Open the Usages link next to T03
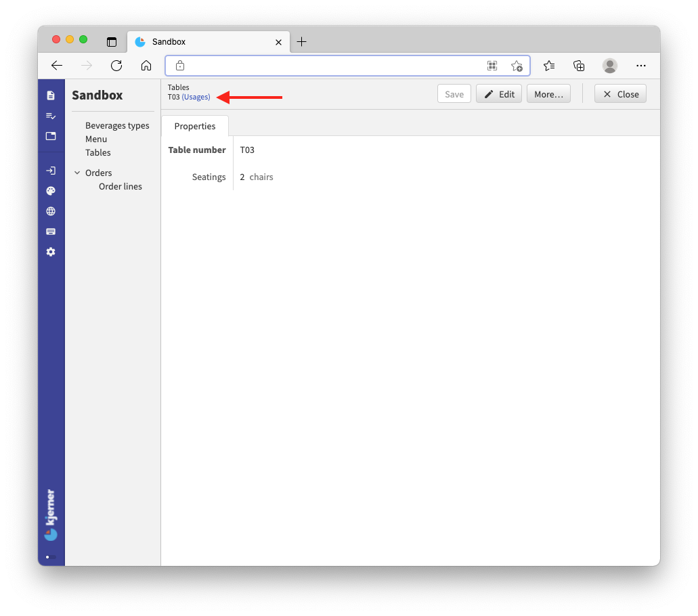The width and height of the screenshot is (698, 616). tap(196, 97)
